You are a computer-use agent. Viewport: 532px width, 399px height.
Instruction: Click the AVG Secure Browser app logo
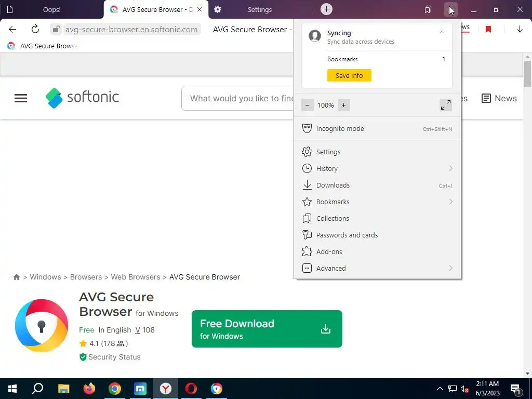point(42,326)
